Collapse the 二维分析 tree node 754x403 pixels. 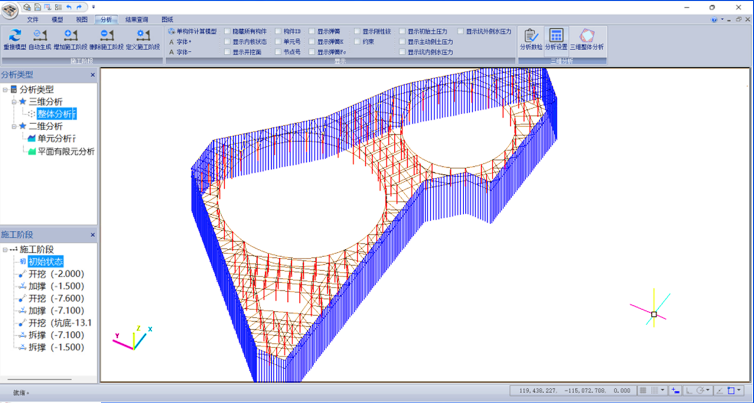(x=13, y=127)
